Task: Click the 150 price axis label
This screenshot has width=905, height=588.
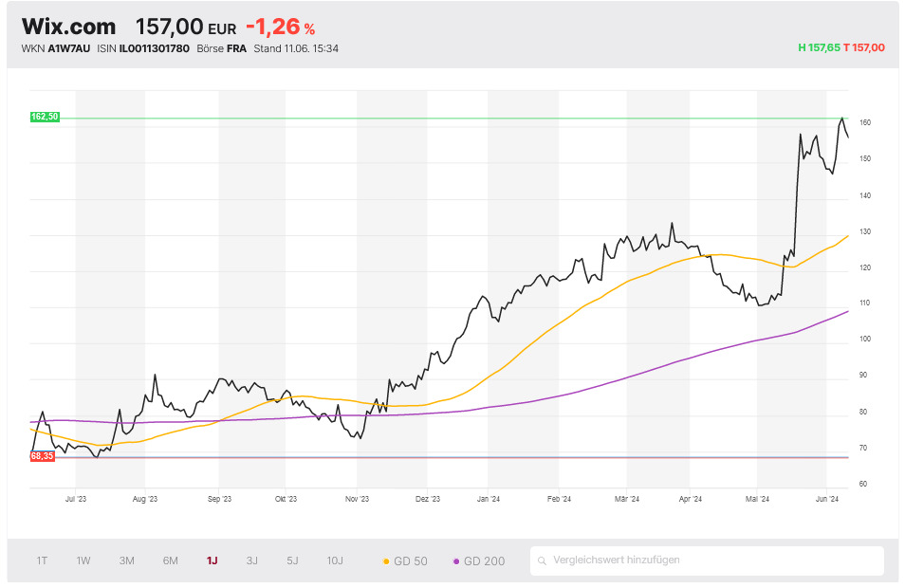Action: [864, 158]
